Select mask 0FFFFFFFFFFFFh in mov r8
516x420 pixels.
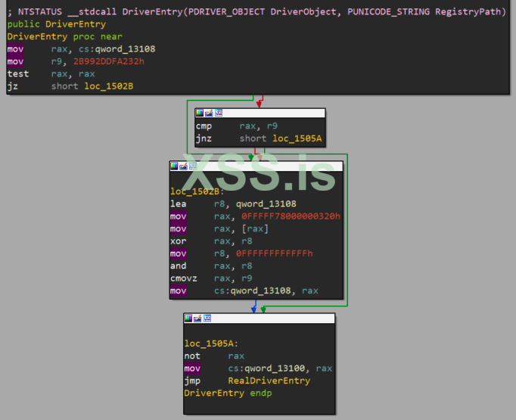pyautogui.click(x=275, y=254)
